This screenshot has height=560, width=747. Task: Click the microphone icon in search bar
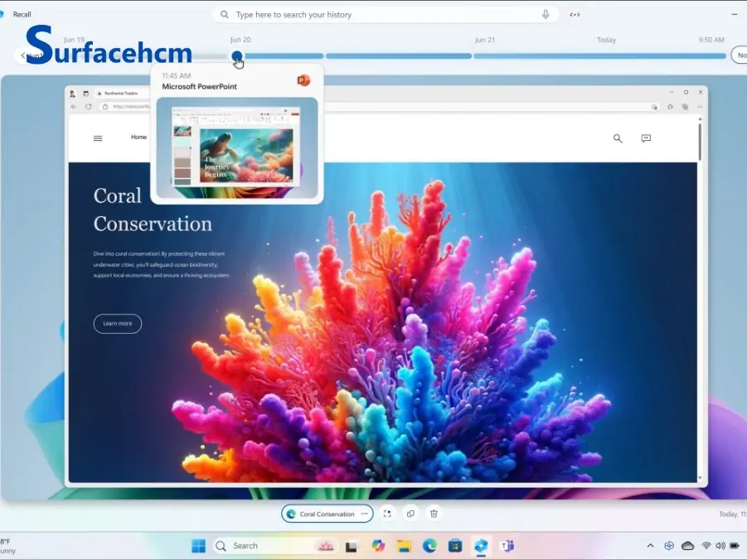tap(546, 15)
